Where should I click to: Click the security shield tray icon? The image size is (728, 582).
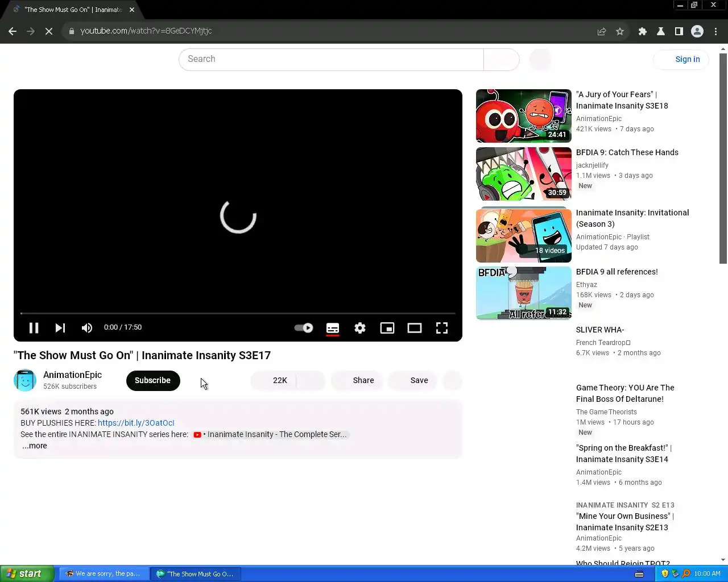pos(665,573)
